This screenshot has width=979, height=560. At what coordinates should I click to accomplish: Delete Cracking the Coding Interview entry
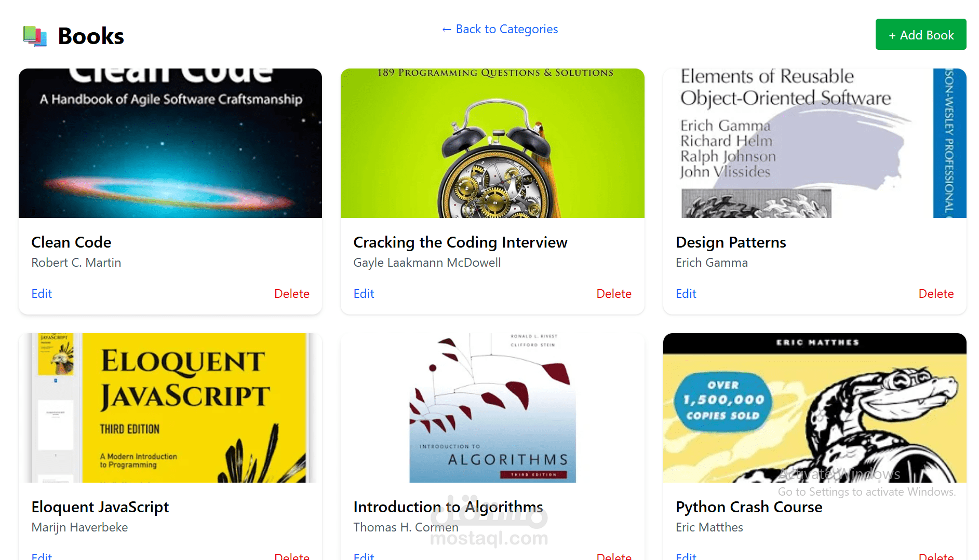(x=614, y=294)
